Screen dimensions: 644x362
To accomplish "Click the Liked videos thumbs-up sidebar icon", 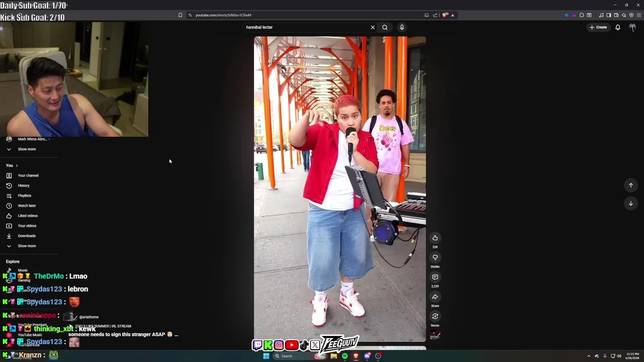I will tap(9, 216).
